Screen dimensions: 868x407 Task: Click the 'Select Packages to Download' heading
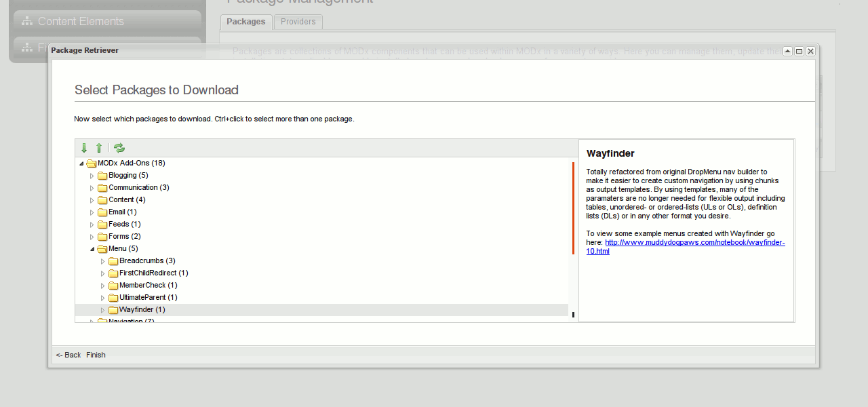(x=157, y=90)
